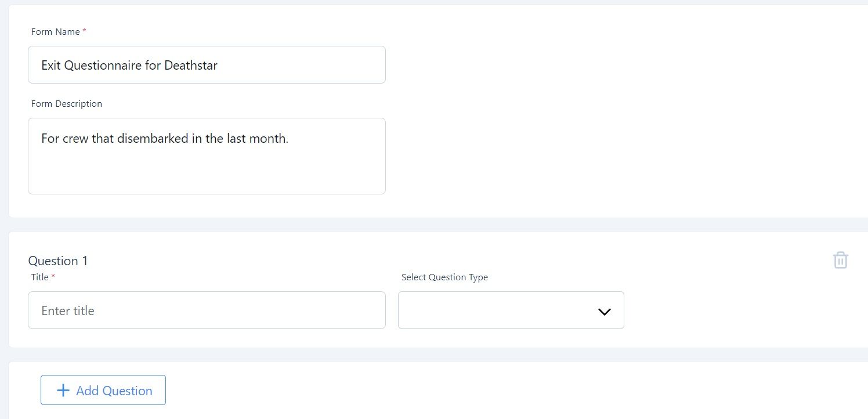Click the red asterisk next to Title

pyautogui.click(x=53, y=277)
